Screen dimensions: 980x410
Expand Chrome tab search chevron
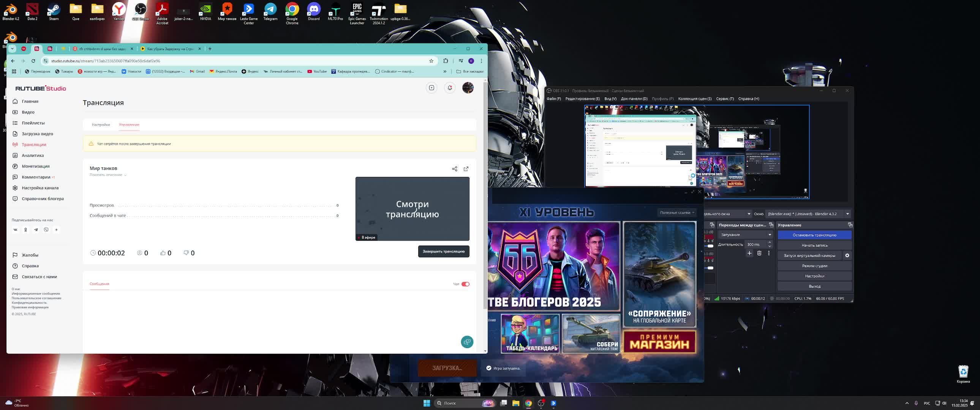[x=12, y=49]
